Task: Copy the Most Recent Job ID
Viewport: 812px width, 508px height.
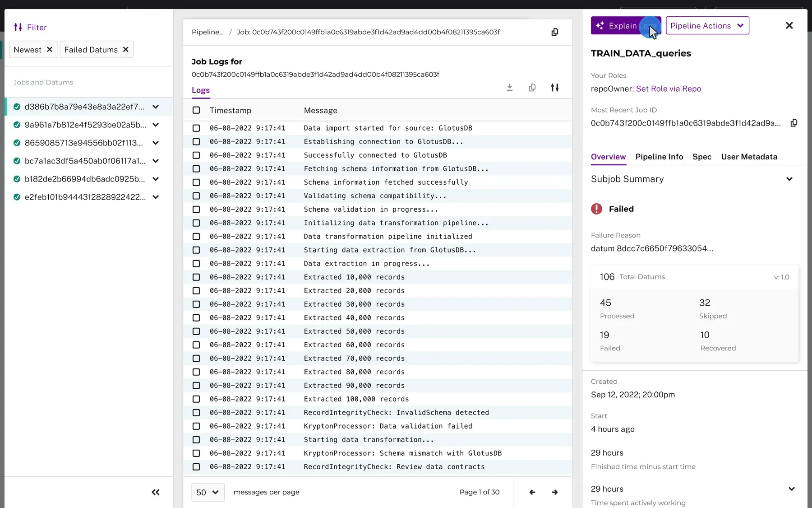Action: pyautogui.click(x=794, y=123)
